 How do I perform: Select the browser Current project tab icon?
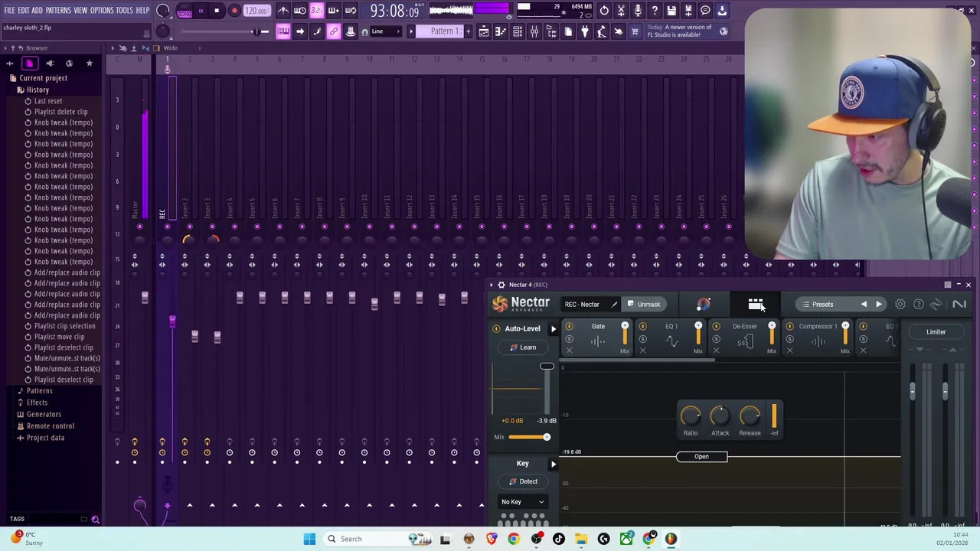pos(30,64)
